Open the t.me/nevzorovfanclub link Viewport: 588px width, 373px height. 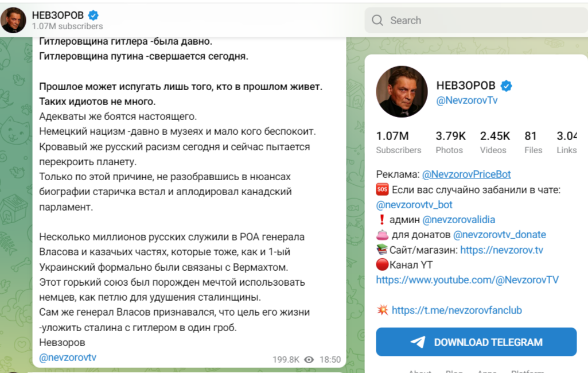point(457,310)
